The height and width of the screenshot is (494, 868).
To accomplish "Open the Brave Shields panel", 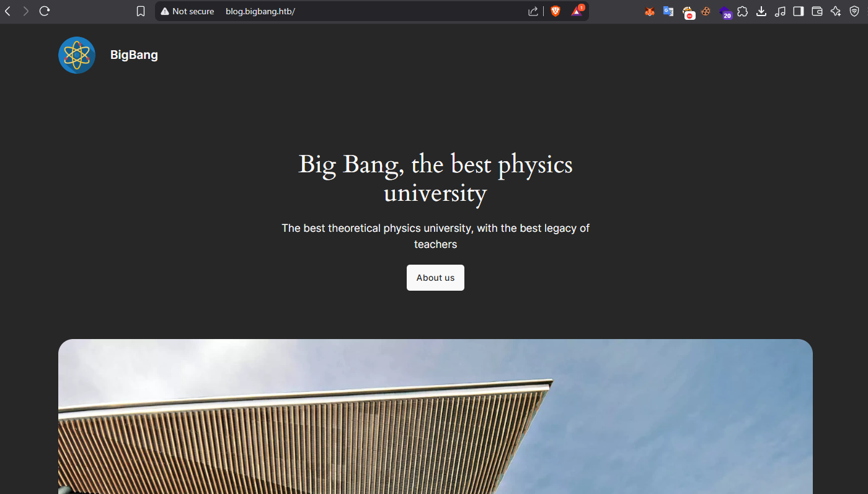I will [555, 11].
